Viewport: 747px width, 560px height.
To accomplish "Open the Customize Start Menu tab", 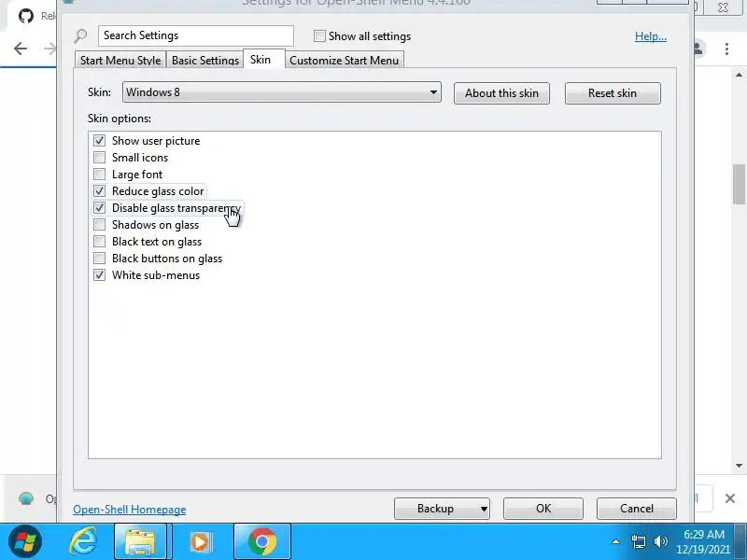I will [344, 61].
